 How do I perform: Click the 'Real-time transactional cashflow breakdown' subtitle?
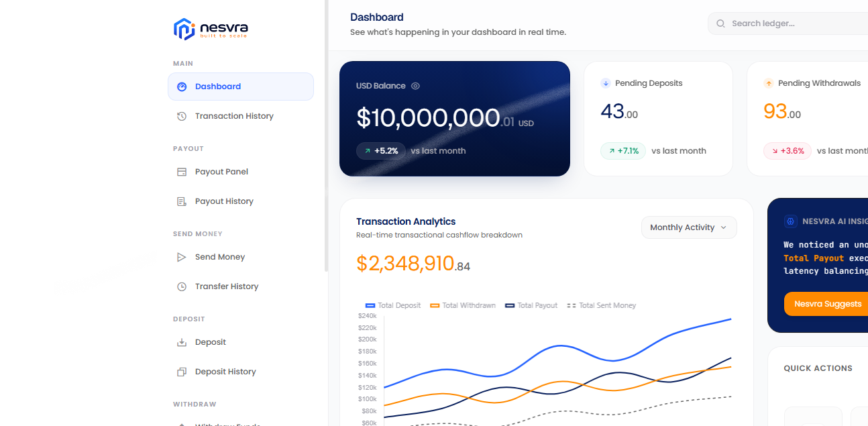coord(439,235)
